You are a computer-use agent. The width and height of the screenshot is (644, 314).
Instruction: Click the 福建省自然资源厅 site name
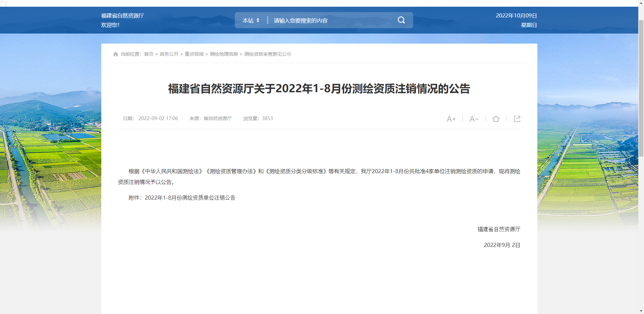pos(122,15)
